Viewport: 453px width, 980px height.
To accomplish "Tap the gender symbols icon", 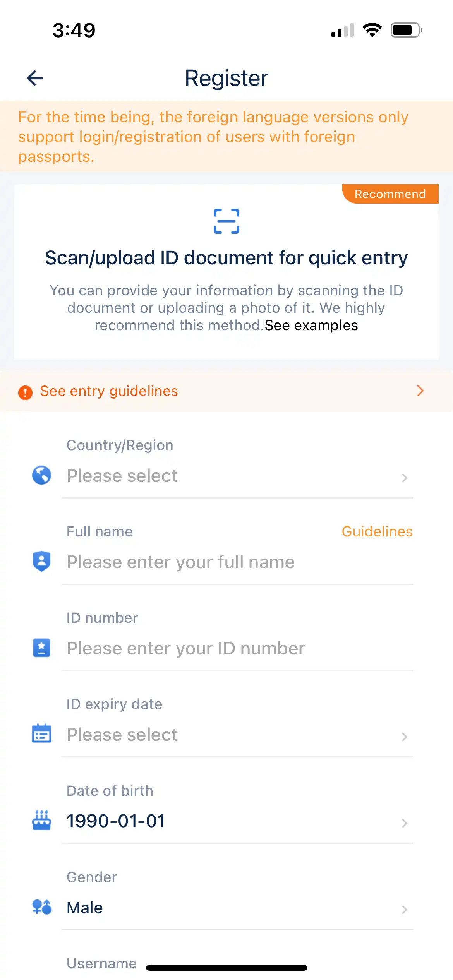I will [x=41, y=906].
